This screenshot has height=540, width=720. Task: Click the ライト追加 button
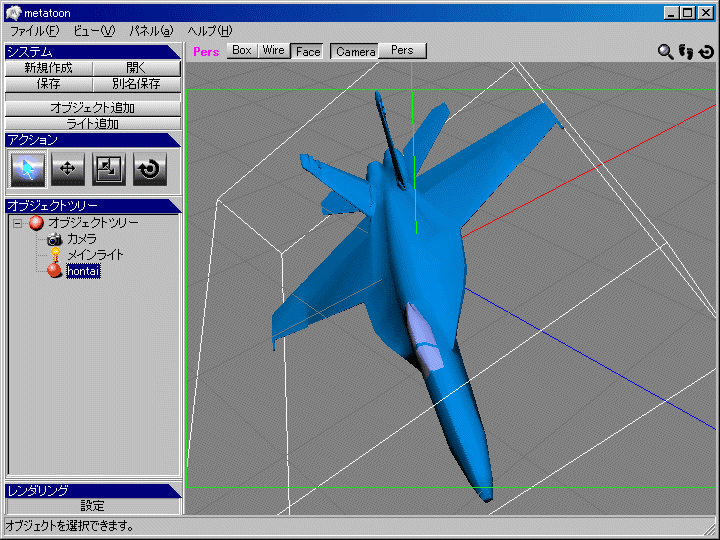(x=93, y=123)
